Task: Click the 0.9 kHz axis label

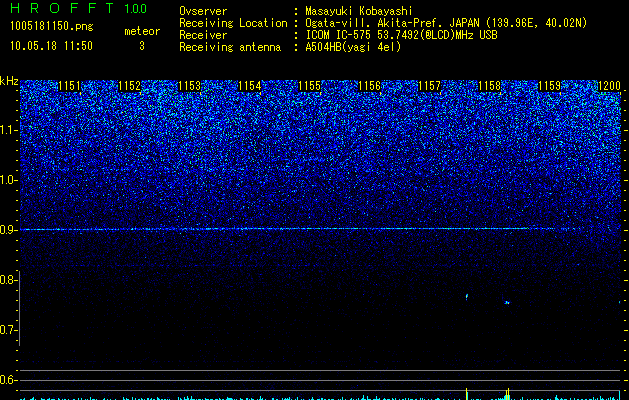Action: pos(8,230)
